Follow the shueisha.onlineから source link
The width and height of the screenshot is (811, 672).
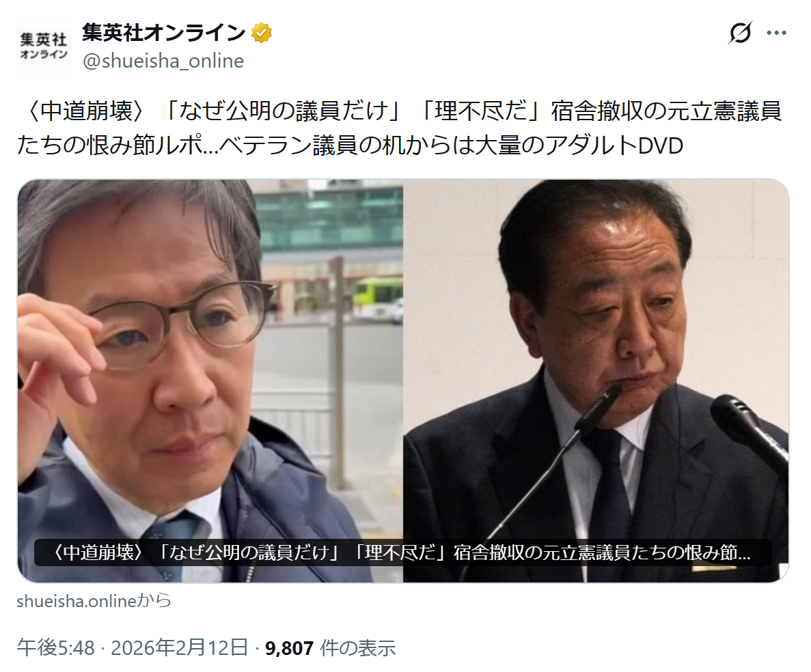tap(94, 601)
